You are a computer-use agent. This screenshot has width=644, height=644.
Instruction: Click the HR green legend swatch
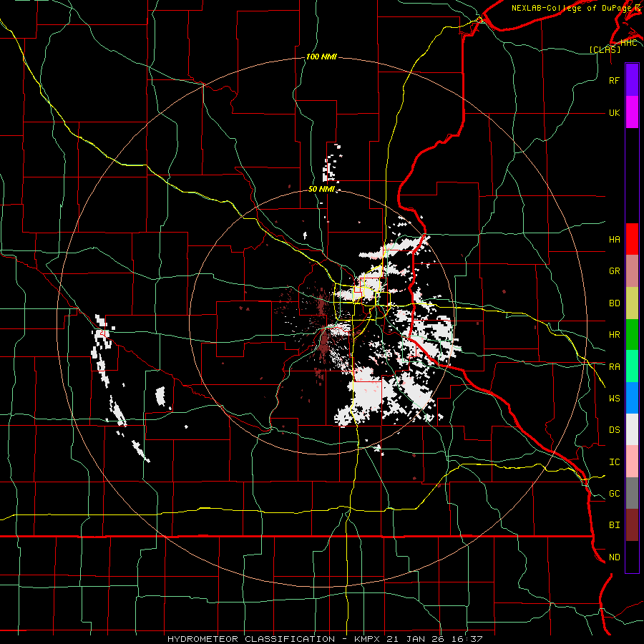[x=632, y=335]
